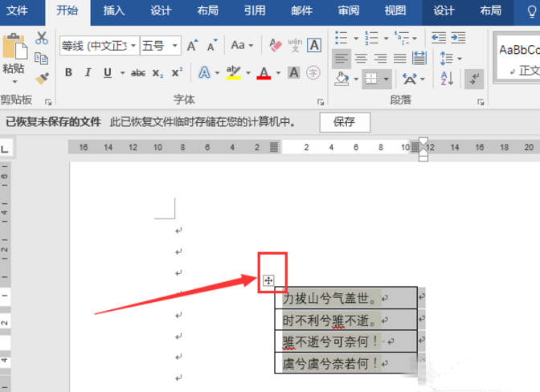Expand Paste options arrow
Image resolution: width=540 pixels, height=392 pixels.
coord(14,82)
